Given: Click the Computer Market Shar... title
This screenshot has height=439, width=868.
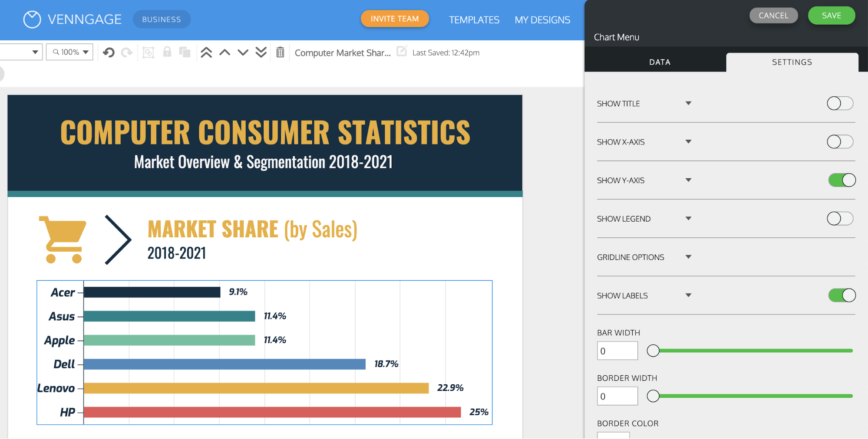Looking at the screenshot, I should (343, 52).
